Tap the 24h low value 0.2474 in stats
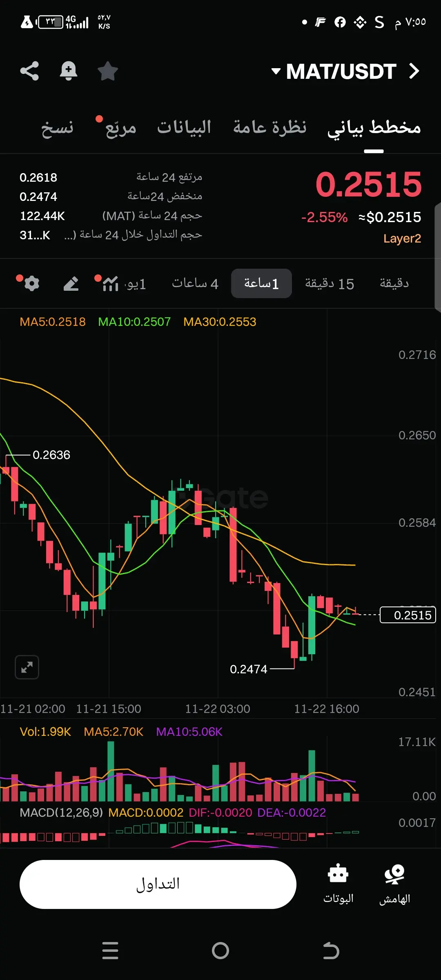Image resolution: width=441 pixels, height=980 pixels. tap(38, 197)
